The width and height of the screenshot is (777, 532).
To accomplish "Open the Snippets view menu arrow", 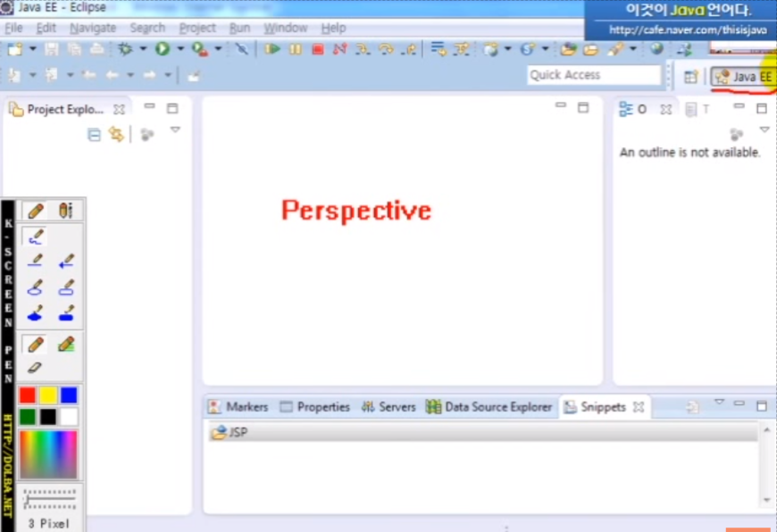I will pyautogui.click(x=719, y=403).
